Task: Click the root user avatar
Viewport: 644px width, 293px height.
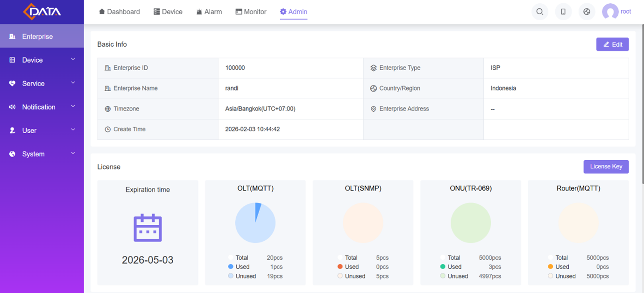Action: coord(610,12)
